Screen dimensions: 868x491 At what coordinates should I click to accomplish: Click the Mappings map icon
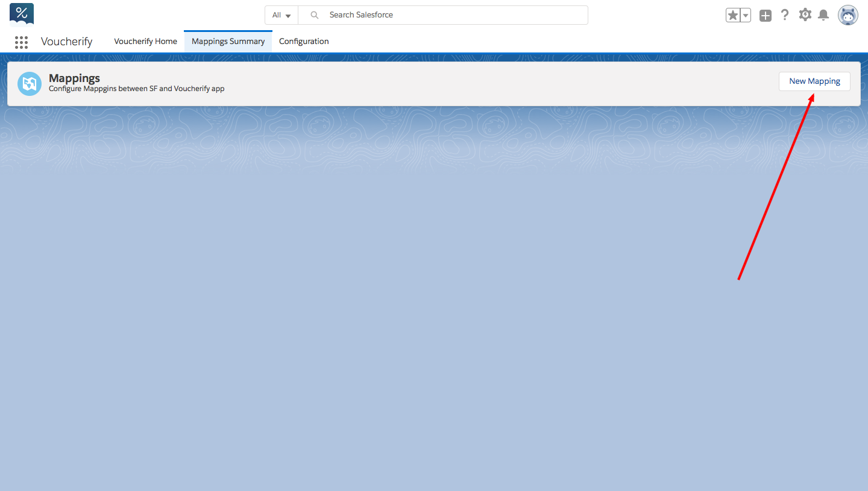point(30,84)
